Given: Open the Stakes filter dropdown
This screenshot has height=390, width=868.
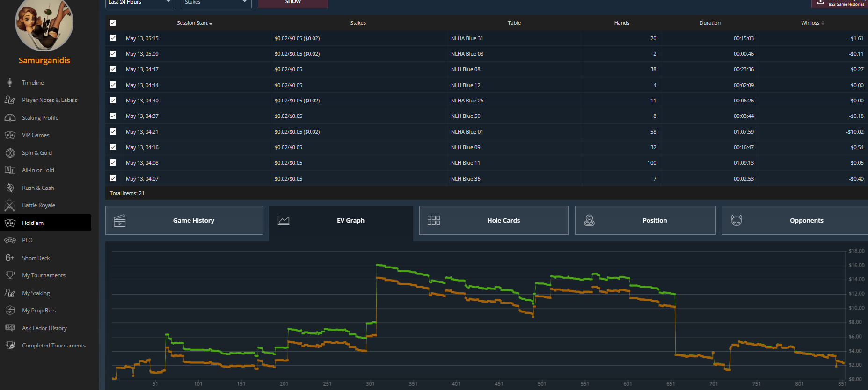Looking at the screenshot, I should [216, 3].
